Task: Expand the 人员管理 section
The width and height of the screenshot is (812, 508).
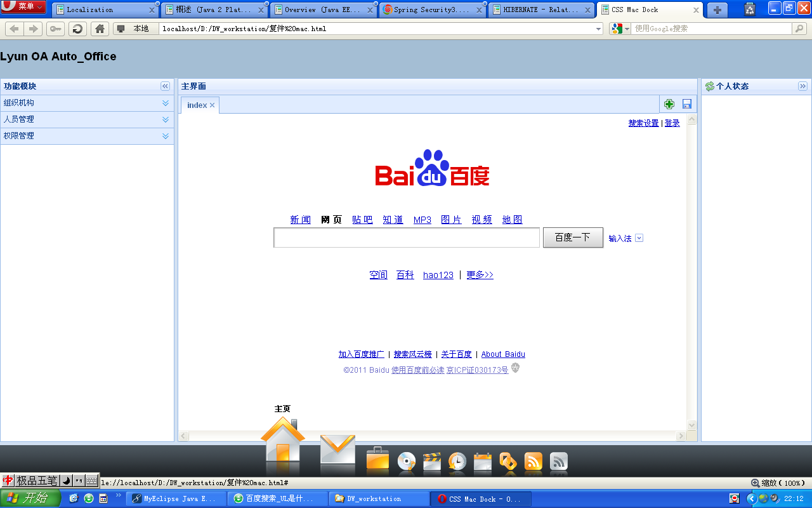Action: [x=166, y=119]
